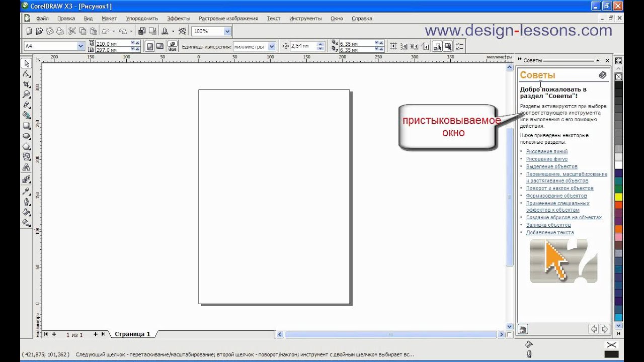The width and height of the screenshot is (644, 362).
Task: Select the Text tool
Action: coord(26,167)
